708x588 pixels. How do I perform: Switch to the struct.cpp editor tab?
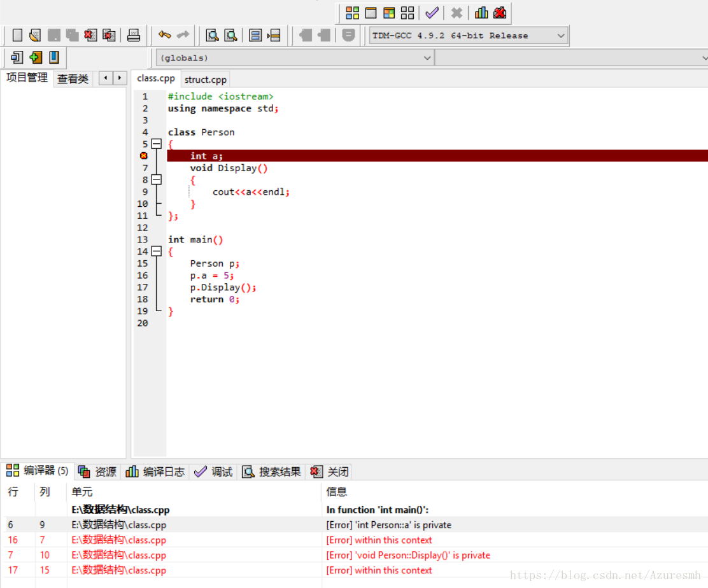(x=206, y=80)
